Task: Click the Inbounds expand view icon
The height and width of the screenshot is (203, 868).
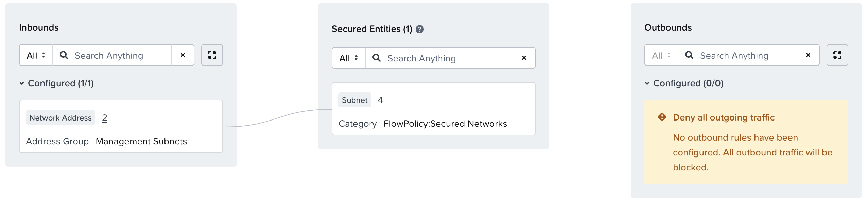Action: click(212, 55)
